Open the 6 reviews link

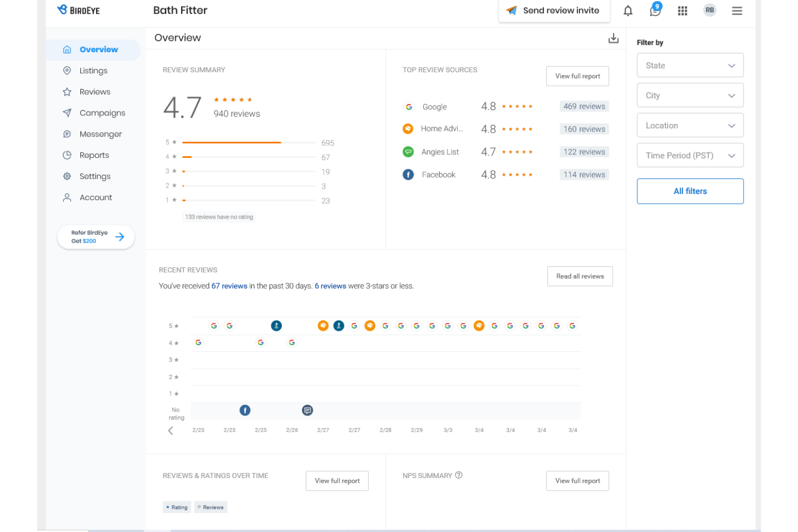(x=331, y=286)
